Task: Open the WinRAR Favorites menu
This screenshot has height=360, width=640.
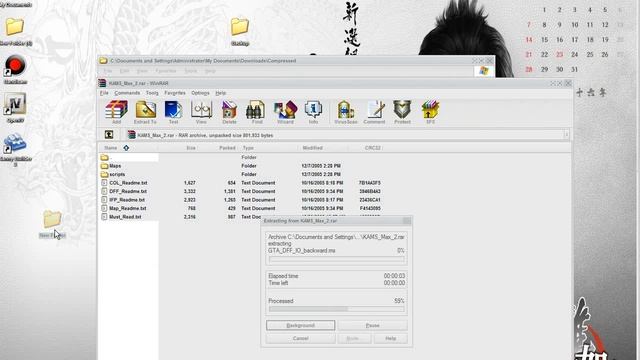Action: (x=175, y=93)
